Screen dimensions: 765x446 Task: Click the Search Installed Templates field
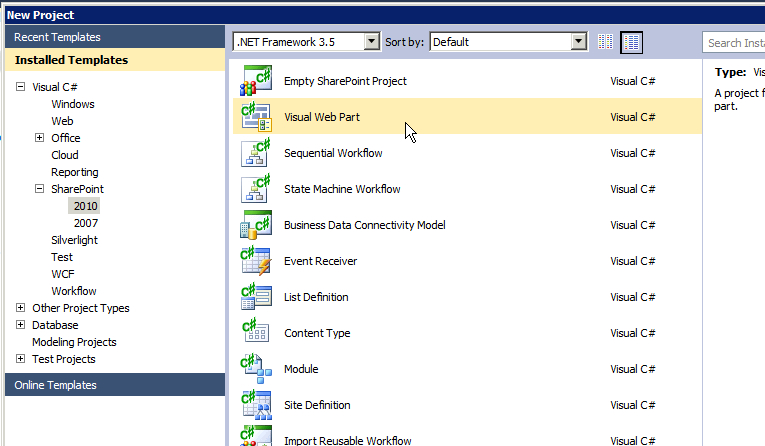pyautogui.click(x=734, y=43)
